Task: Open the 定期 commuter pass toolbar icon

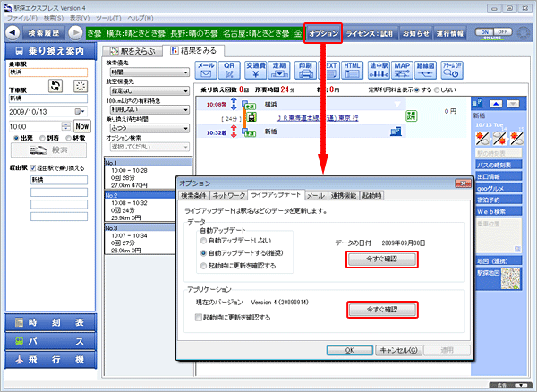Action: [279, 70]
